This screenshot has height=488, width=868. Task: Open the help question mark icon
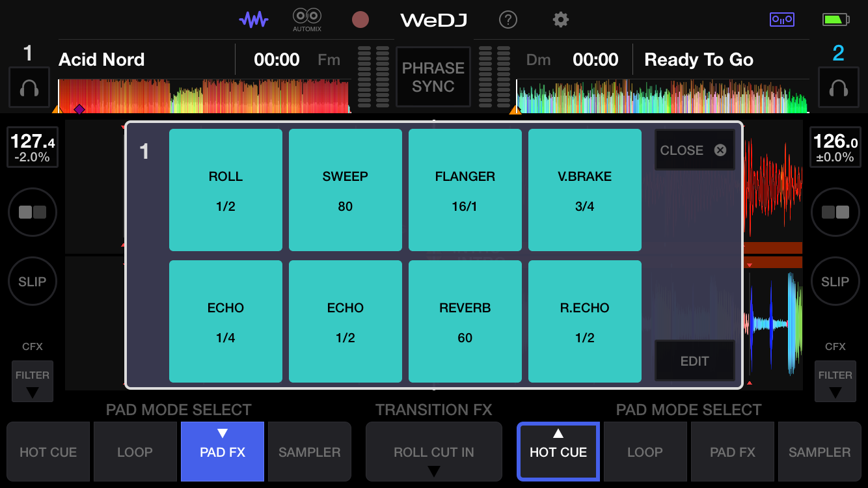point(508,20)
